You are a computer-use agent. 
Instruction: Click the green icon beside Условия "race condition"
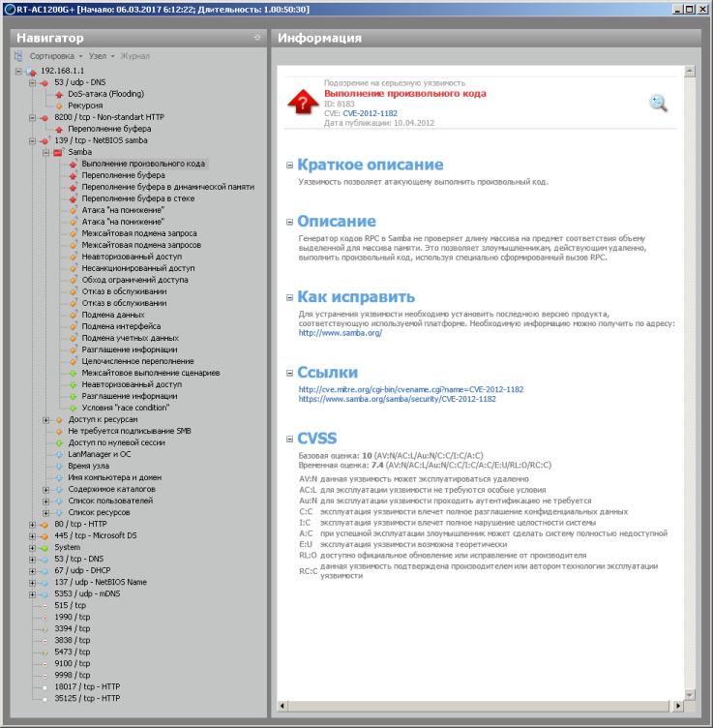73,409
